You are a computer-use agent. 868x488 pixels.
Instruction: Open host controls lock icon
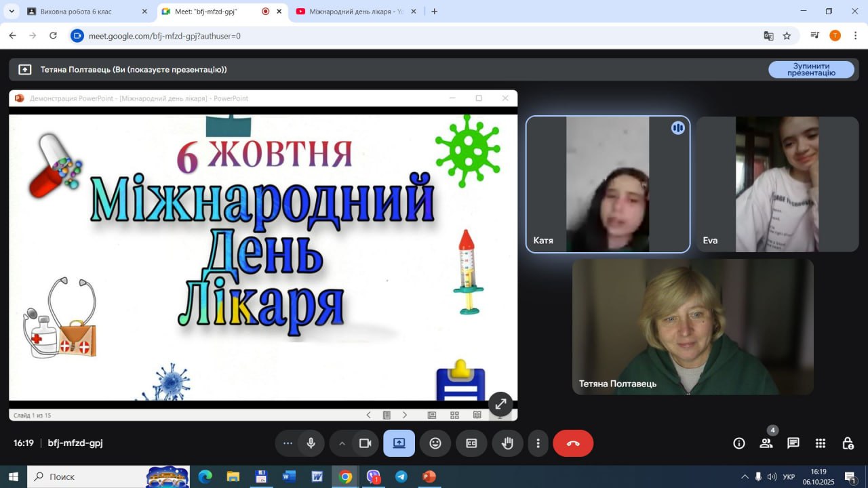click(848, 443)
